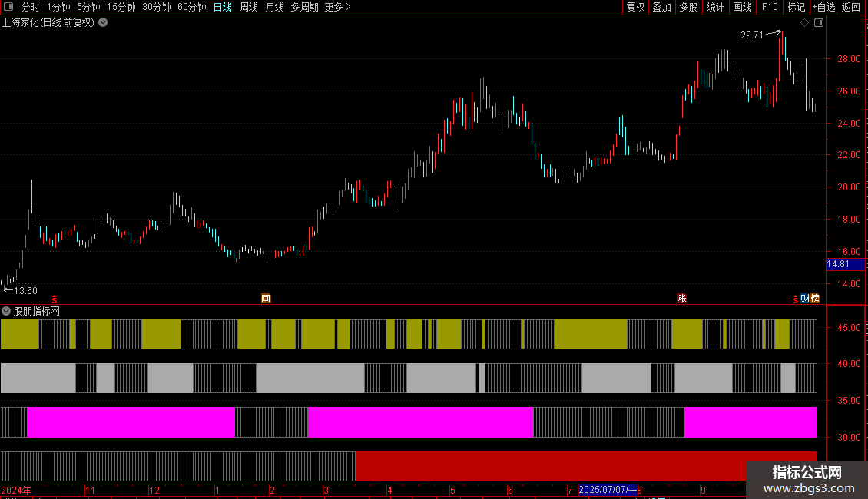Image resolution: width=868 pixels, height=499 pixels.
Task: Click the 标记 mark button
Action: pyautogui.click(x=796, y=7)
